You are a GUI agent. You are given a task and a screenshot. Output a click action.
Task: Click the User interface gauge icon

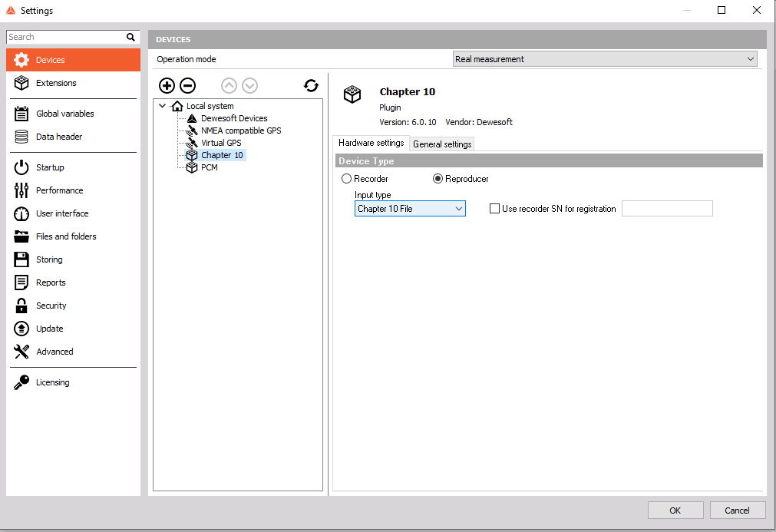pyautogui.click(x=21, y=213)
